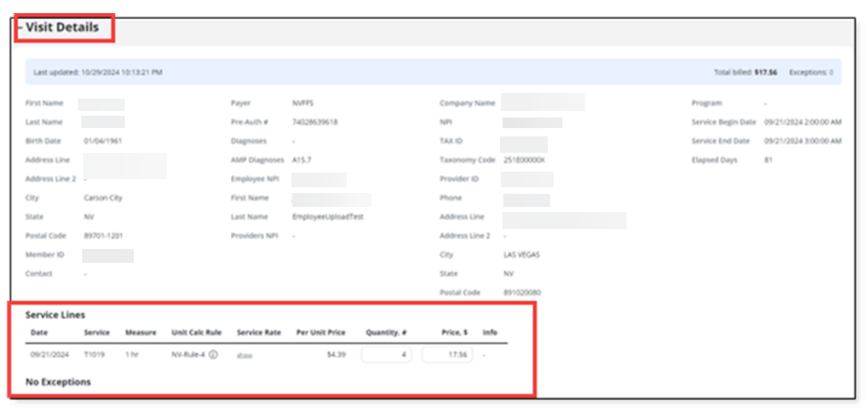Select the Total billed amount

(765, 72)
